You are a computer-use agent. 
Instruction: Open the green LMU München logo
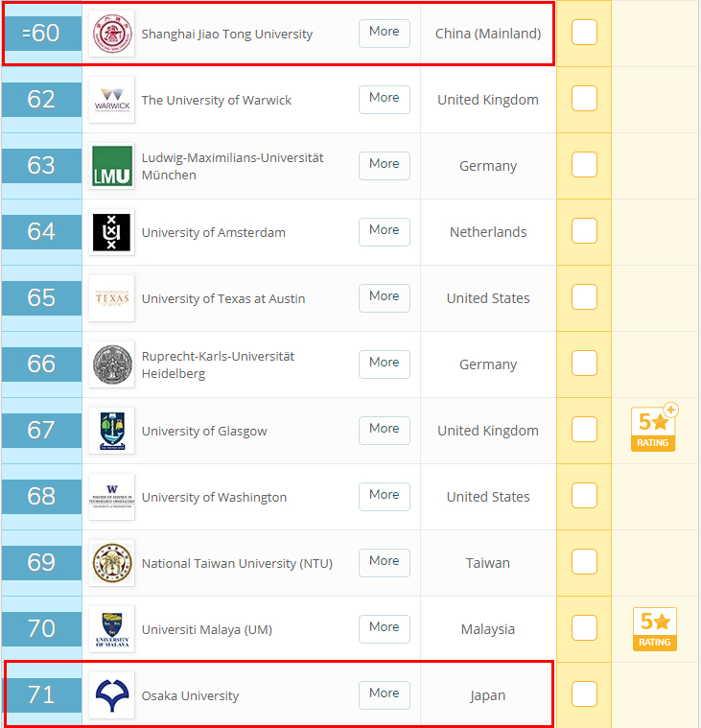click(x=111, y=166)
